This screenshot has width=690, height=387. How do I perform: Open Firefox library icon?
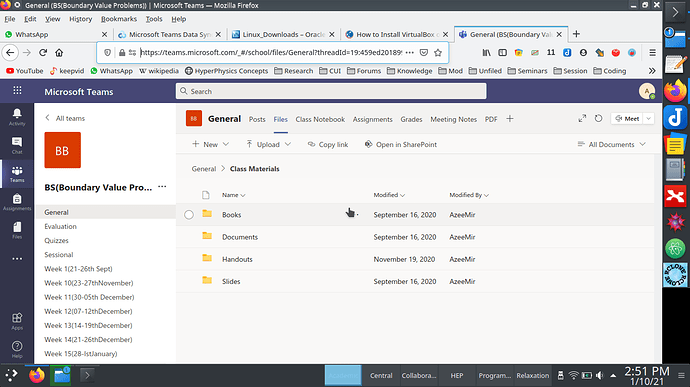(x=486, y=52)
